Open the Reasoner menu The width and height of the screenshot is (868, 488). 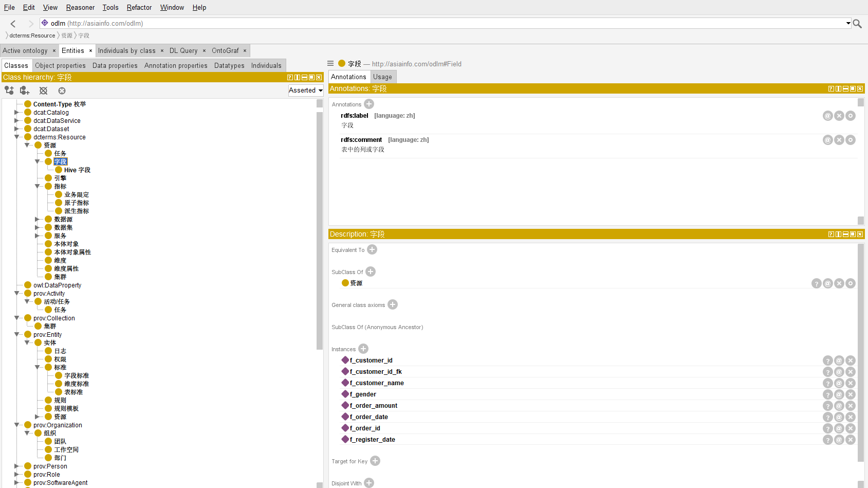(80, 7)
